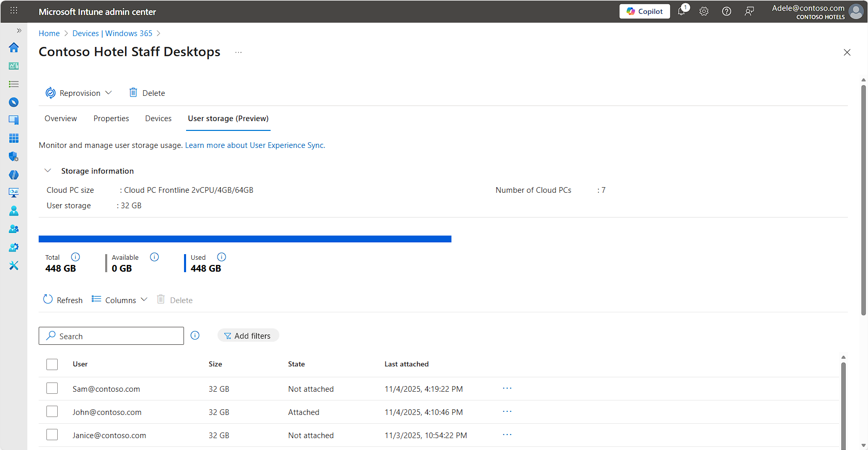This screenshot has width=868, height=450.
Task: Check the box for Janice@contoso.com
Action: [52, 435]
